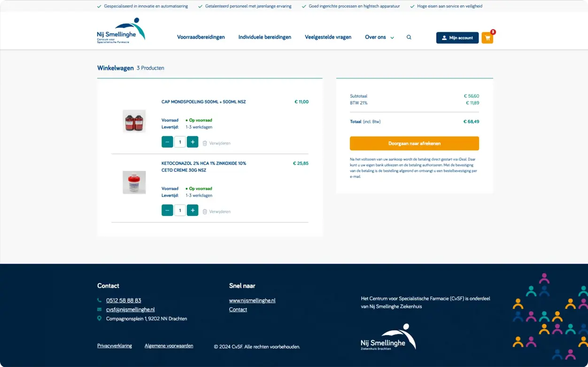588x367 pixels.
Task: Open the Privacyverklaring footer link
Action: tap(115, 346)
